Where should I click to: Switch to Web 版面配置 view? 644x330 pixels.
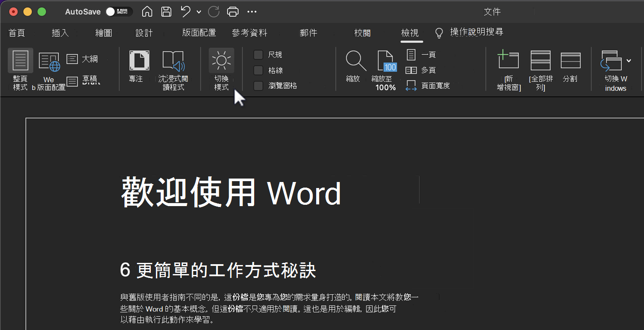49,71
